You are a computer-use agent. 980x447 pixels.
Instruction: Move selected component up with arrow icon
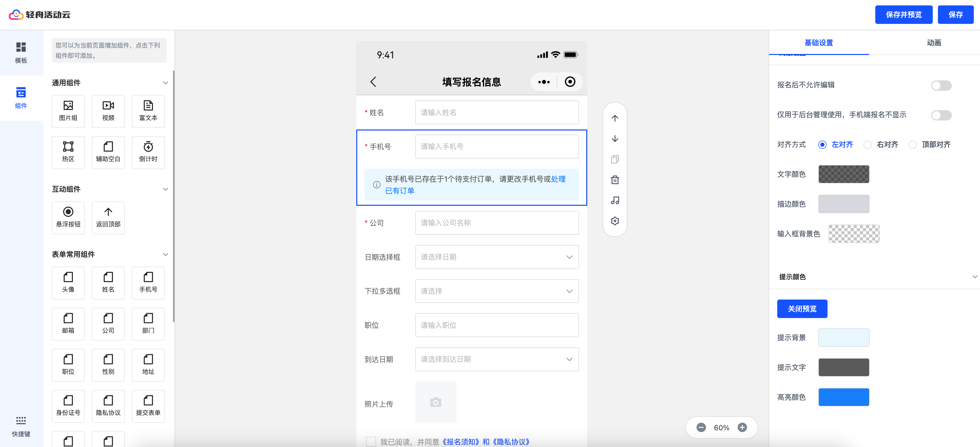pyautogui.click(x=615, y=118)
